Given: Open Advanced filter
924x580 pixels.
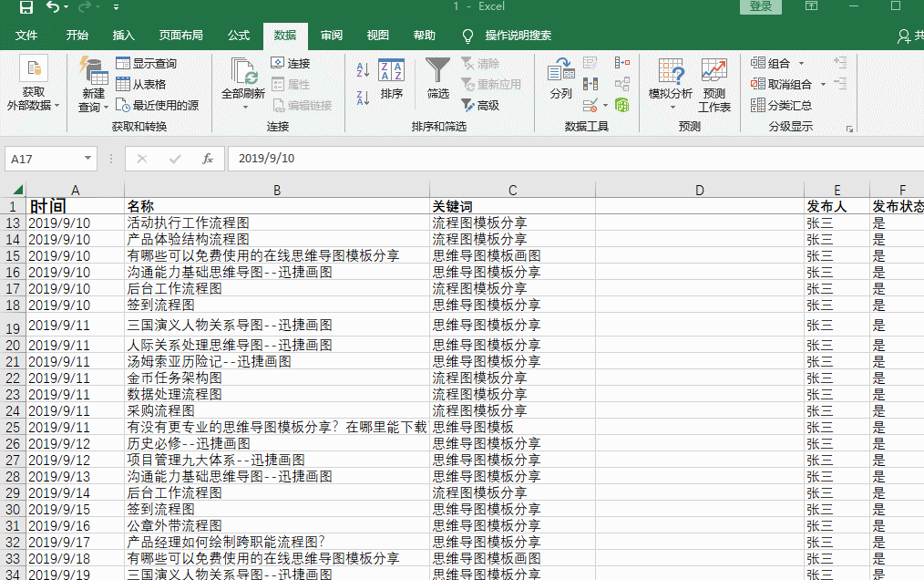Looking at the screenshot, I should (x=481, y=106).
